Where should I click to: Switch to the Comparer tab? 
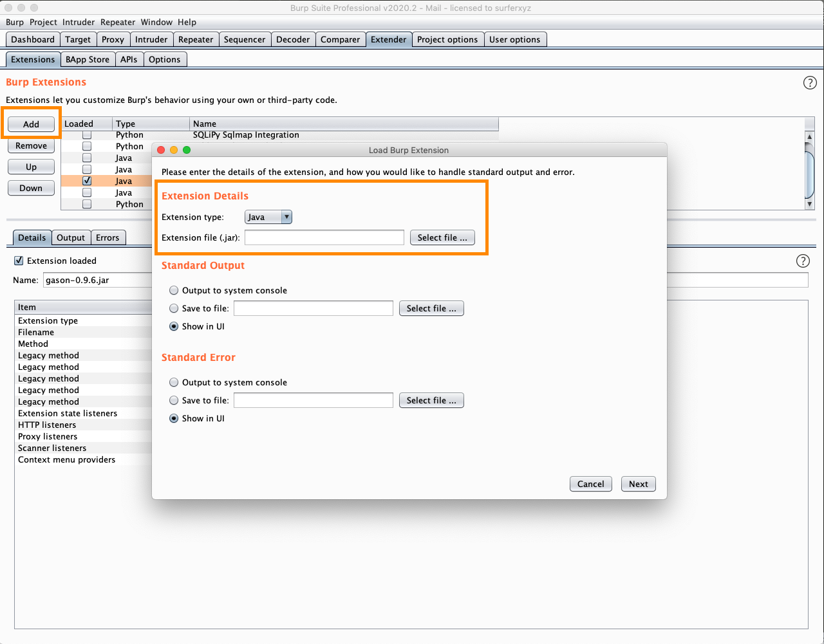tap(341, 39)
